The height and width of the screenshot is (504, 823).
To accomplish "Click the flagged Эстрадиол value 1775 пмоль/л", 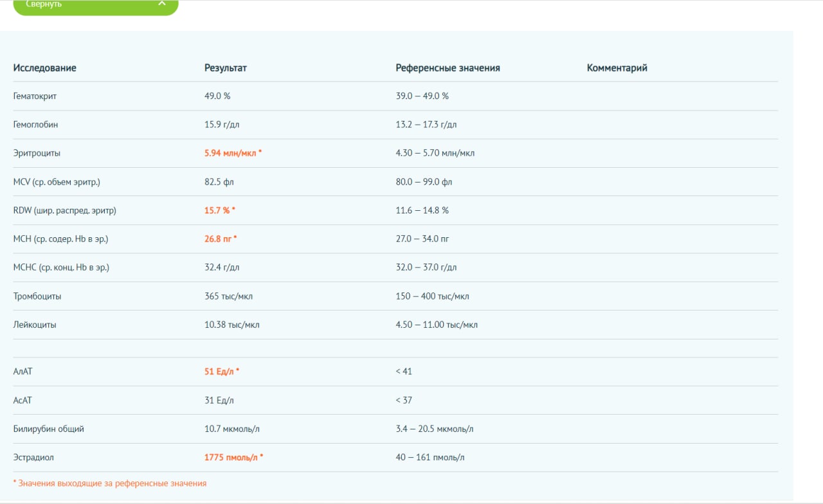I will [231, 457].
